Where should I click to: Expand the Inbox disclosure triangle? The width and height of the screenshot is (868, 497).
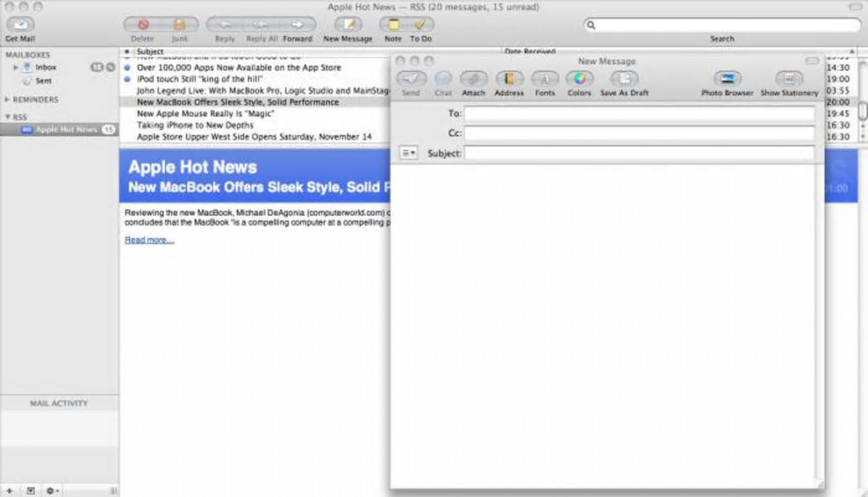pyautogui.click(x=15, y=67)
